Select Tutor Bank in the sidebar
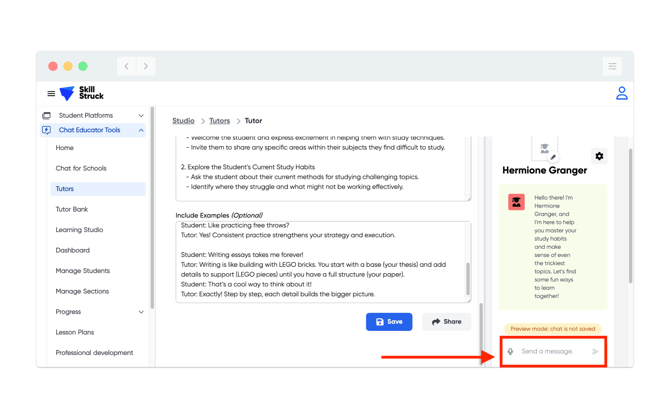 (72, 209)
